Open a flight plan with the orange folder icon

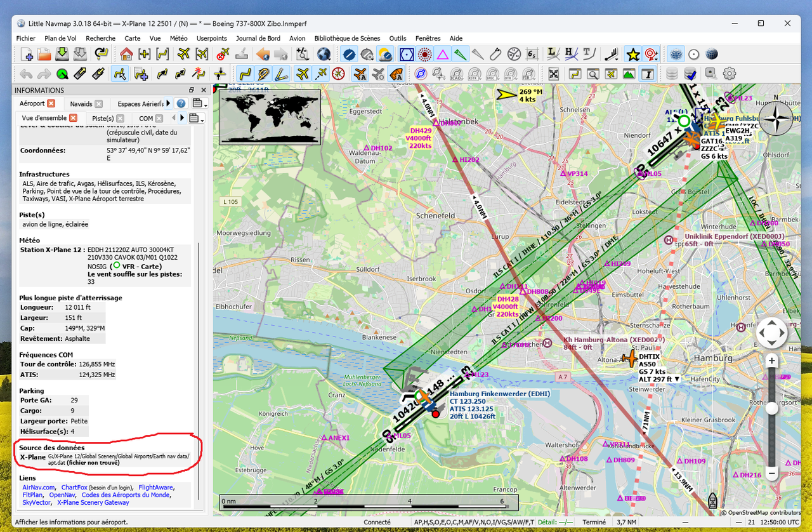click(x=44, y=54)
